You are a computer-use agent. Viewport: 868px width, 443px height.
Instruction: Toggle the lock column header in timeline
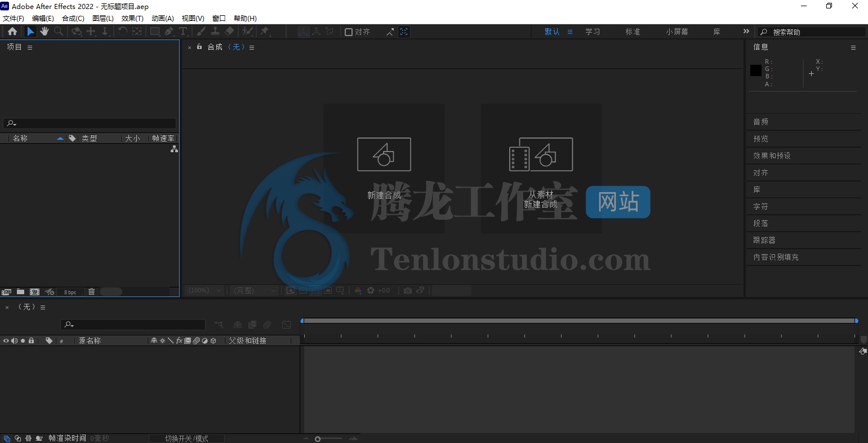[31, 340]
